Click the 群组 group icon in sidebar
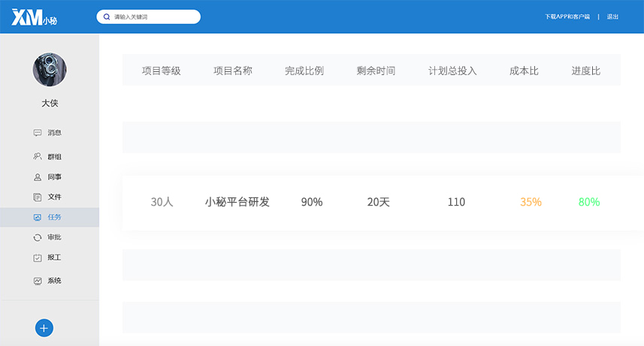 click(x=38, y=157)
